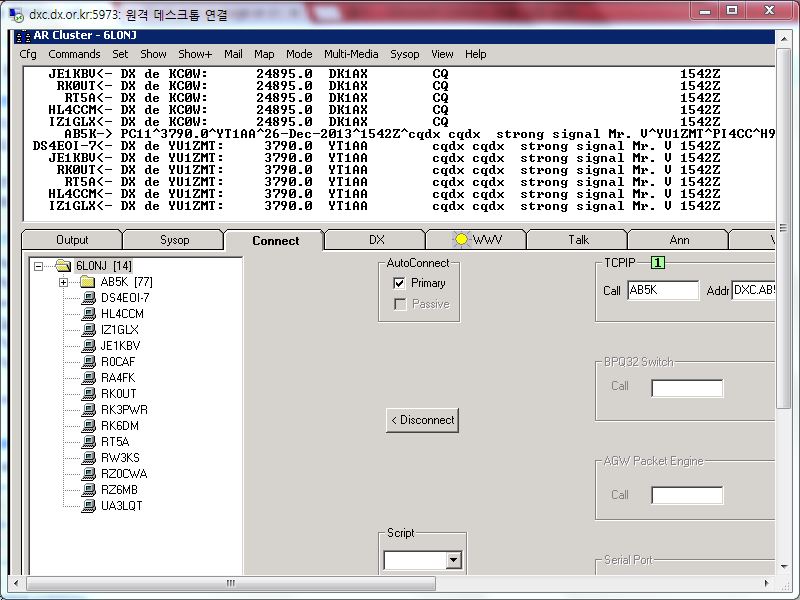Open the Multi-Media menu

(351, 54)
